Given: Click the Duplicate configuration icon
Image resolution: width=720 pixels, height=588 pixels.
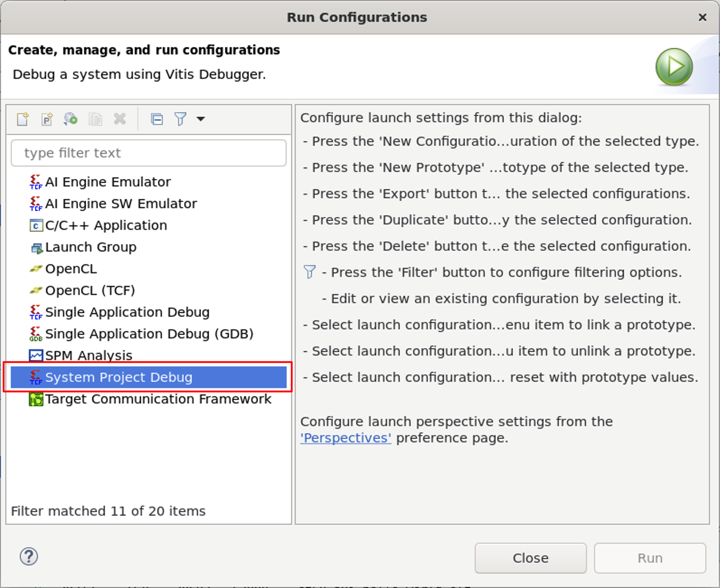Looking at the screenshot, I should [95, 119].
